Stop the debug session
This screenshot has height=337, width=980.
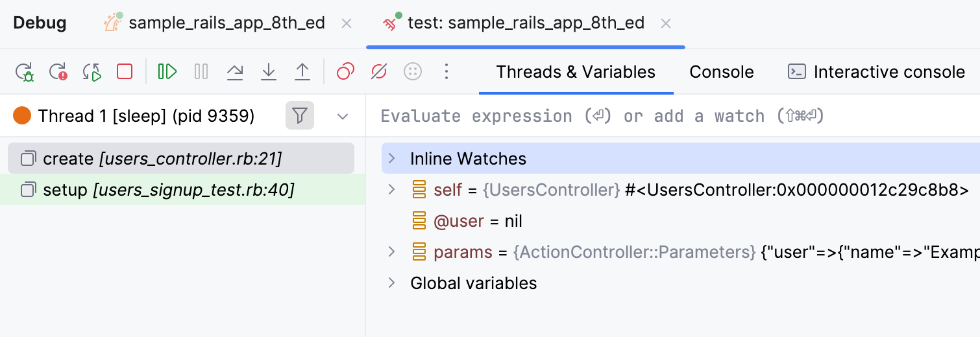pos(125,71)
